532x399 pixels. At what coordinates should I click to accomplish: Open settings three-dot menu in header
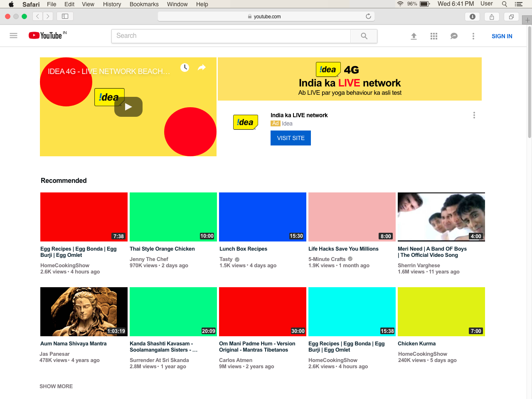[473, 36]
